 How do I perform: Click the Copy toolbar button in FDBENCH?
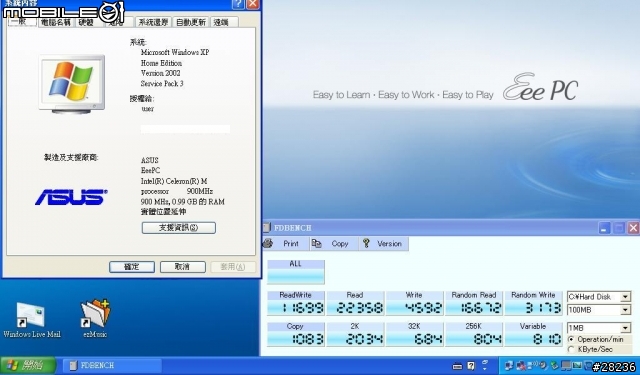[x=334, y=244]
